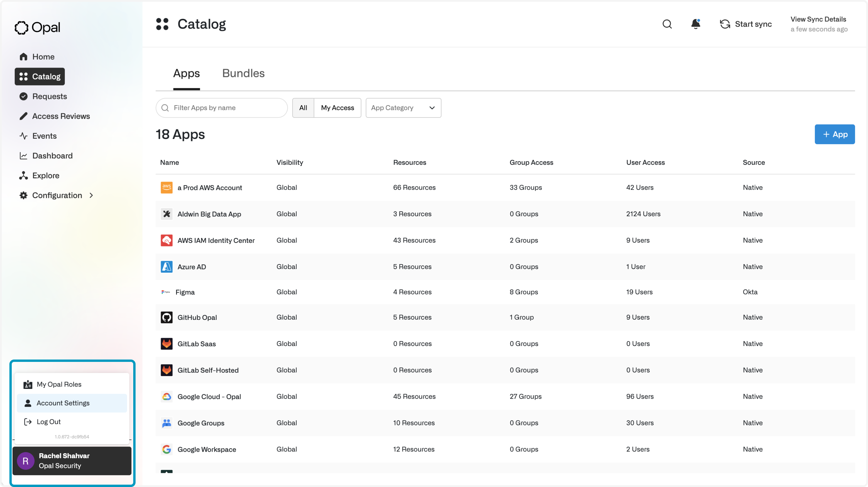Click the AWS icon for a Prod AWS Account

(x=166, y=187)
